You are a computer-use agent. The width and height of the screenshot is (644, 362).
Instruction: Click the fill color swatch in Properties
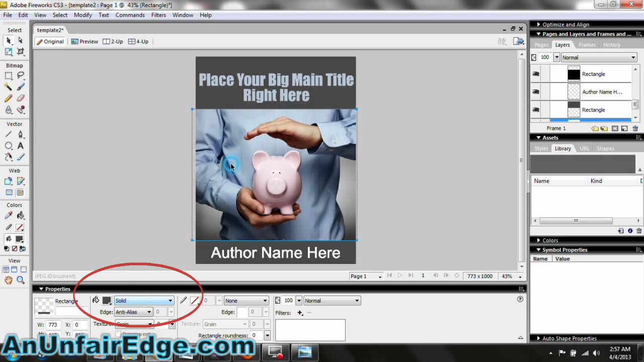(x=107, y=301)
